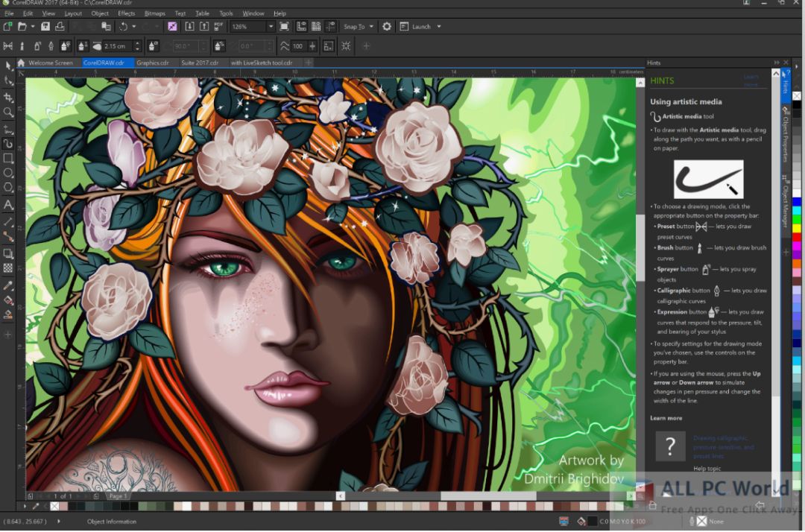Open the Effects menu
This screenshot has width=805, height=532.
click(x=126, y=13)
